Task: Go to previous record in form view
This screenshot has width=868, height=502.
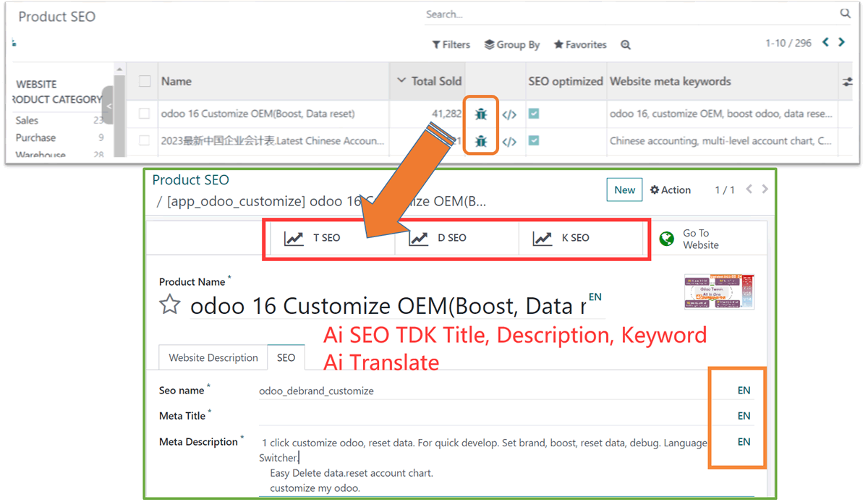Action: [x=749, y=190]
